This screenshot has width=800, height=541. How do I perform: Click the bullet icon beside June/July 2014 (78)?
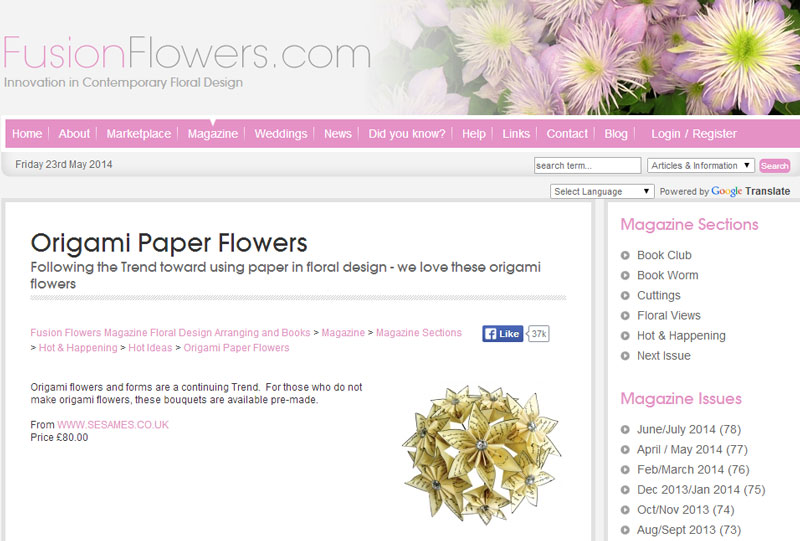[625, 430]
